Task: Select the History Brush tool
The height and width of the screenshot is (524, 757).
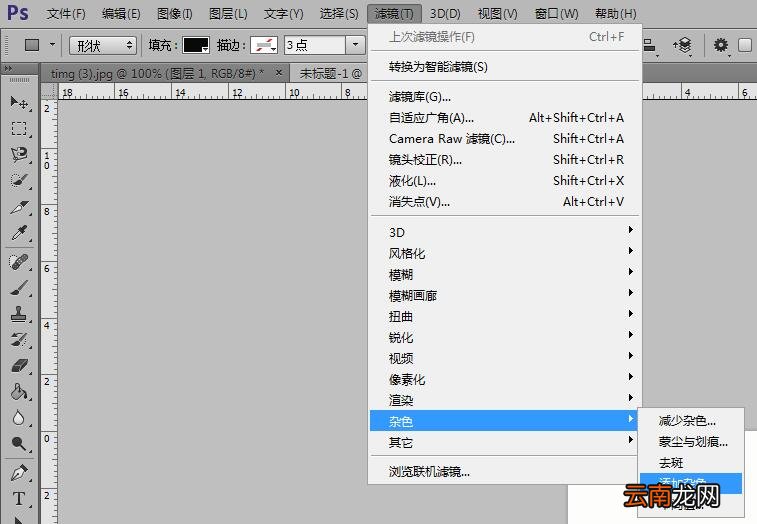Action: pyautogui.click(x=19, y=340)
